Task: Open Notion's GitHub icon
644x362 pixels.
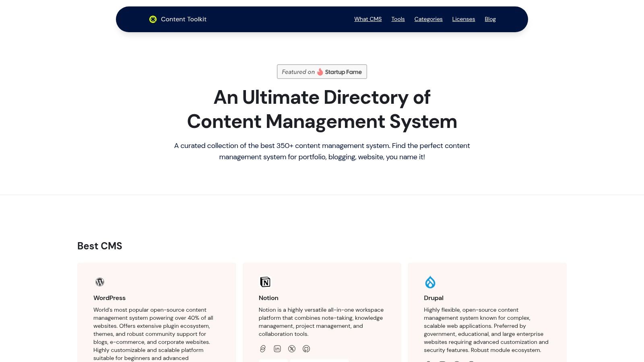Action: click(306, 349)
